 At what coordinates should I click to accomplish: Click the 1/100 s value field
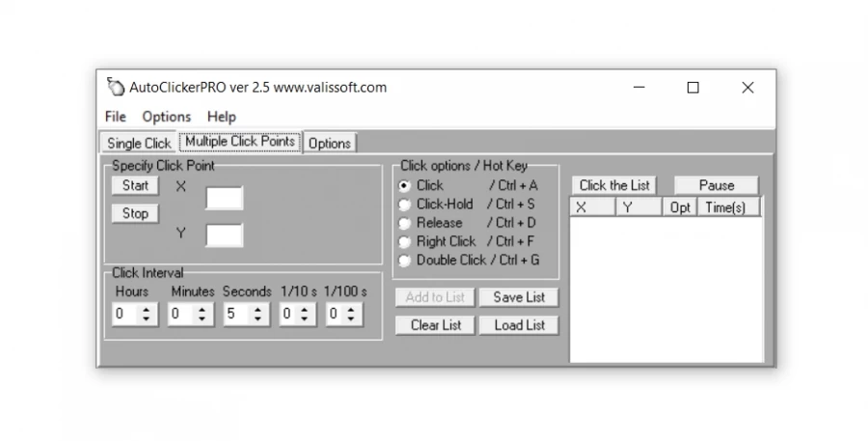336,315
